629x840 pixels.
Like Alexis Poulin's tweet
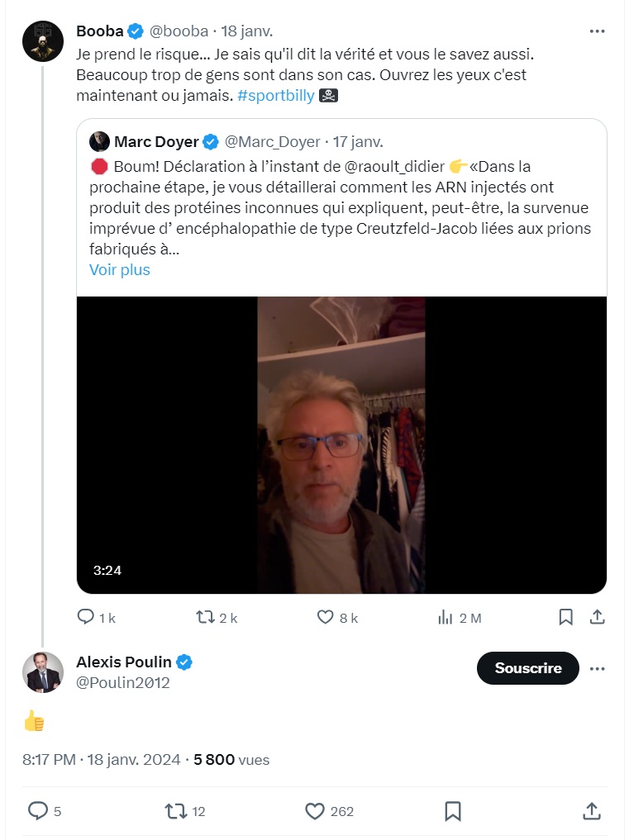click(315, 811)
